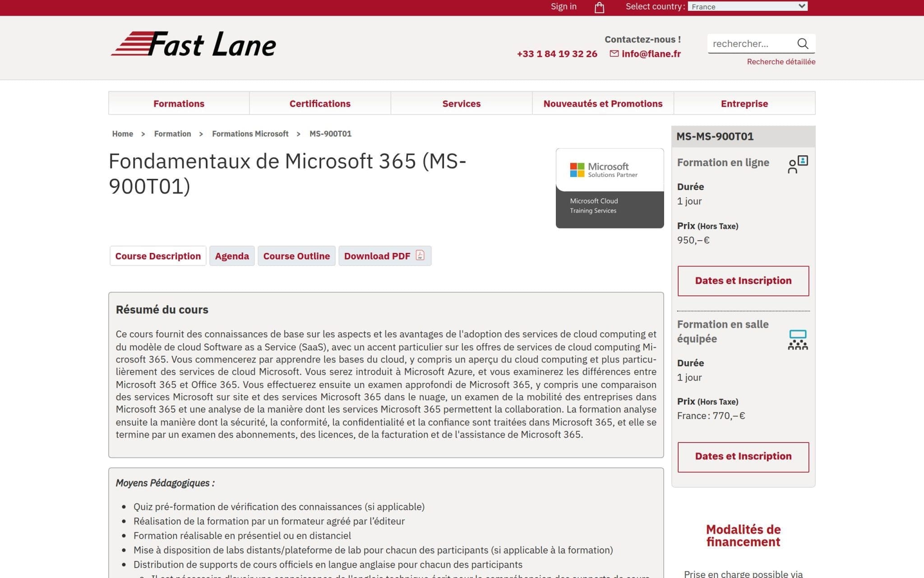Click the Résumé du cours heading
The height and width of the screenshot is (578, 924).
[x=162, y=310]
